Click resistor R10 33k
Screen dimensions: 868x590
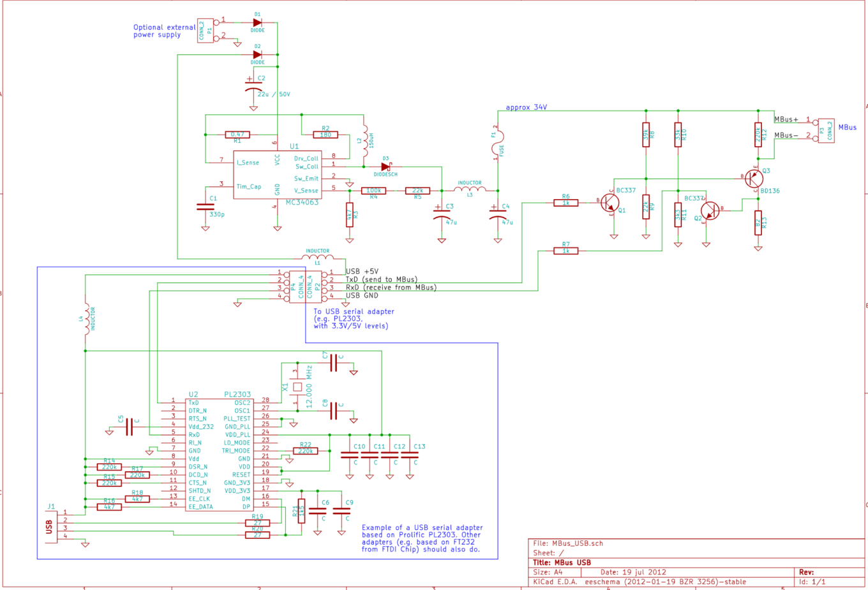click(x=678, y=135)
